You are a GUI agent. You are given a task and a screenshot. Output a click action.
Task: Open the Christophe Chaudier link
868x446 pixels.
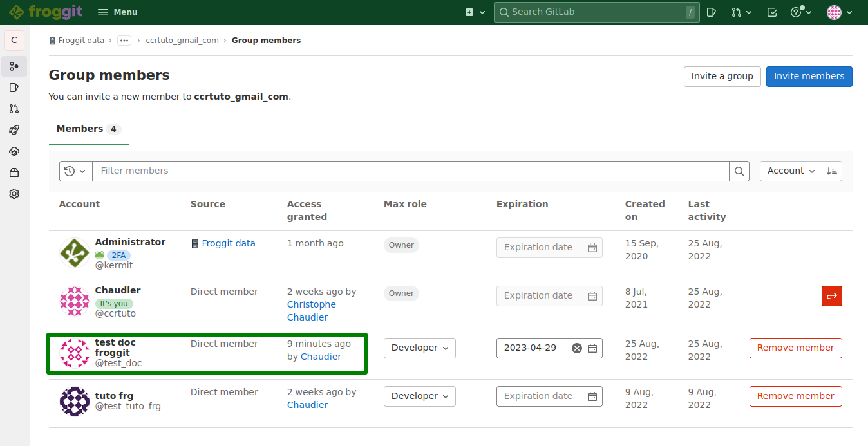(312, 311)
